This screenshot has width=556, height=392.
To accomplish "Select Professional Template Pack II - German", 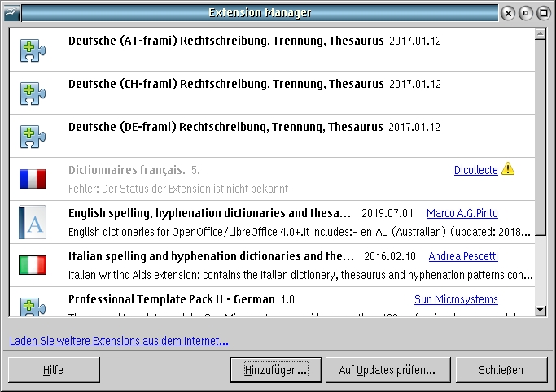I will pos(272,302).
